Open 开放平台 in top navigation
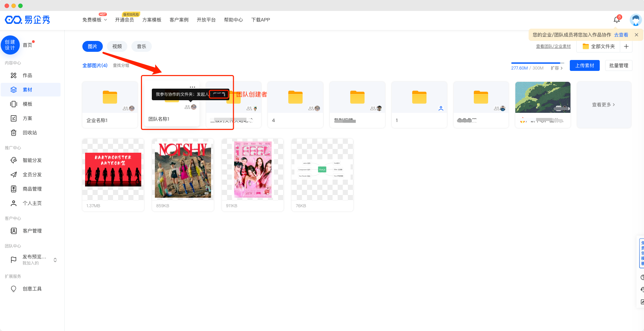 206,20
